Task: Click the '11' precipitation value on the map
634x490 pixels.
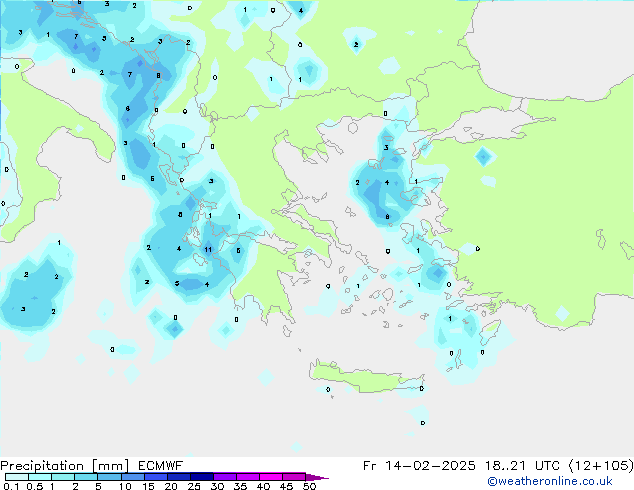Action: tap(208, 249)
